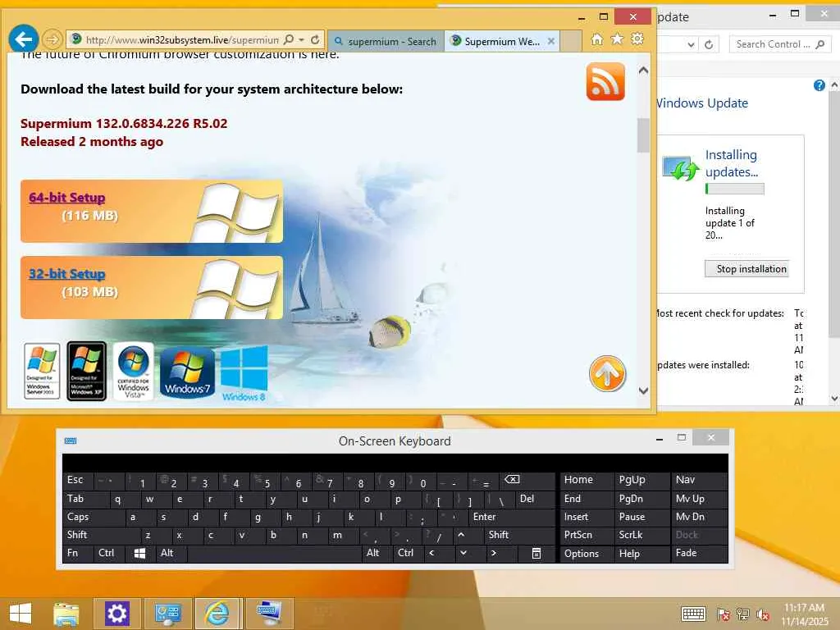The height and width of the screenshot is (630, 840).
Task: Open Options on the On-Screen Keyboard
Action: pos(587,554)
